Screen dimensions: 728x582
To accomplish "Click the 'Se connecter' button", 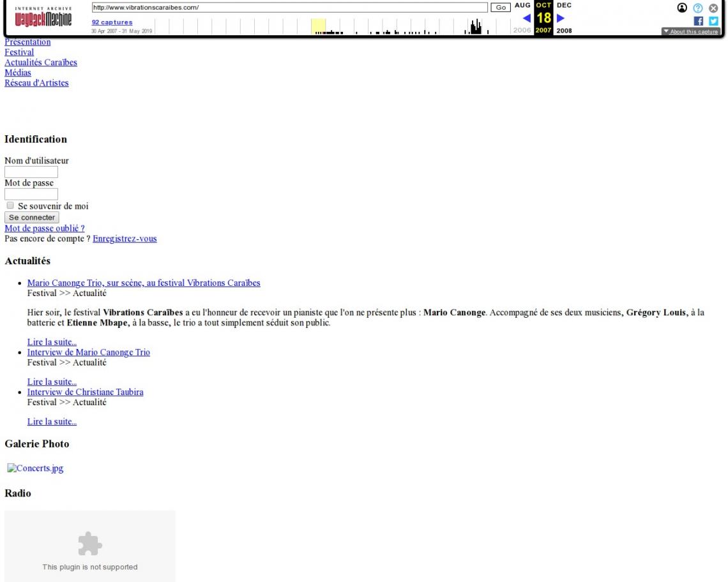I will click(31, 217).
